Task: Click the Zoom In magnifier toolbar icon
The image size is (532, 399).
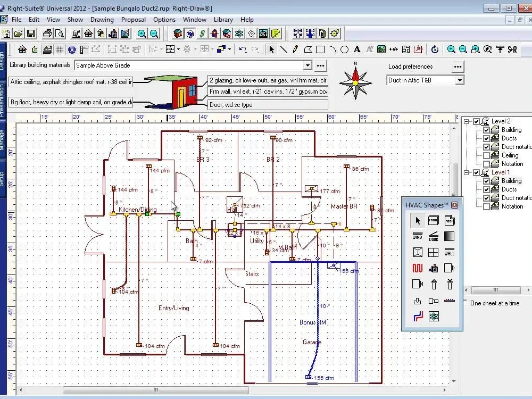Action: click(x=451, y=49)
